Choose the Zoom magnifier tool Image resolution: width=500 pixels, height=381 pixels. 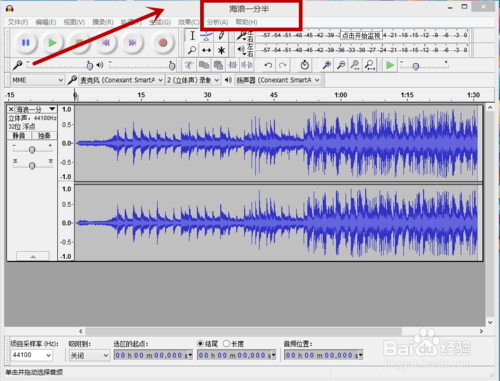192,50
